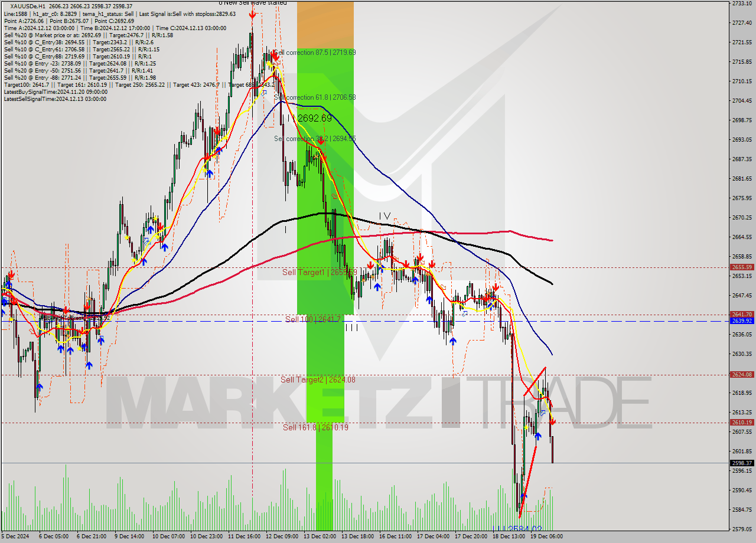756x543 pixels.
Task: Click the '10 Dec 23:00' time axis label
Action: tap(206, 537)
